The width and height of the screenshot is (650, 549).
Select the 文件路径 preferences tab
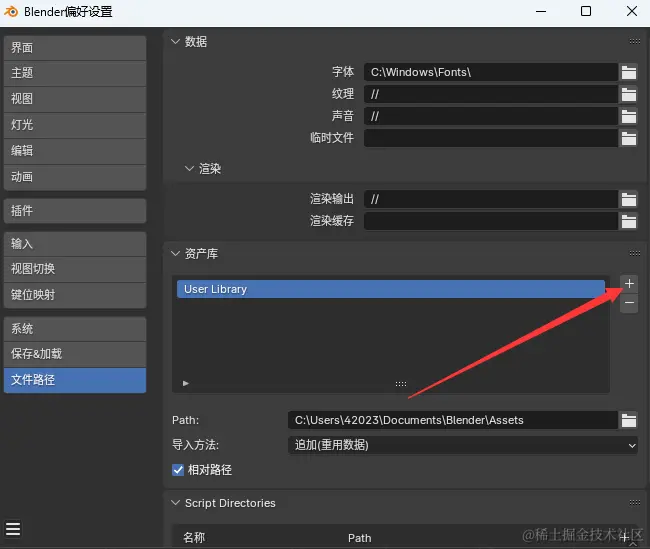click(75, 380)
